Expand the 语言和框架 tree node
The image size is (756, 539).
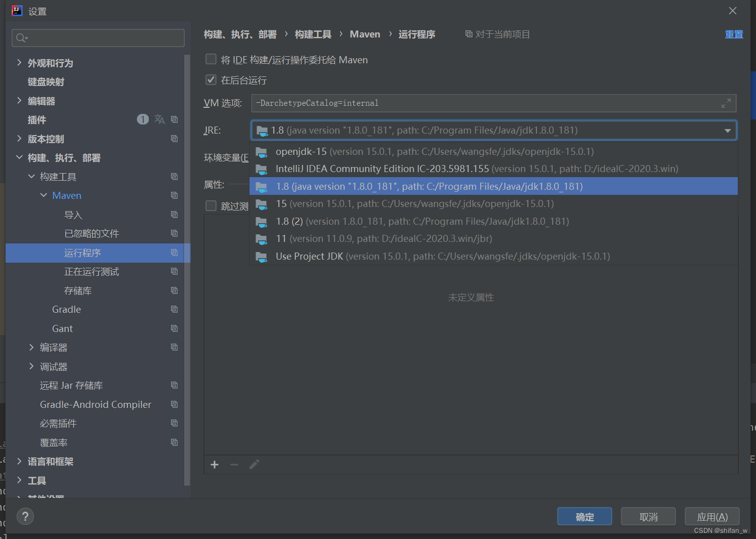[x=19, y=461]
